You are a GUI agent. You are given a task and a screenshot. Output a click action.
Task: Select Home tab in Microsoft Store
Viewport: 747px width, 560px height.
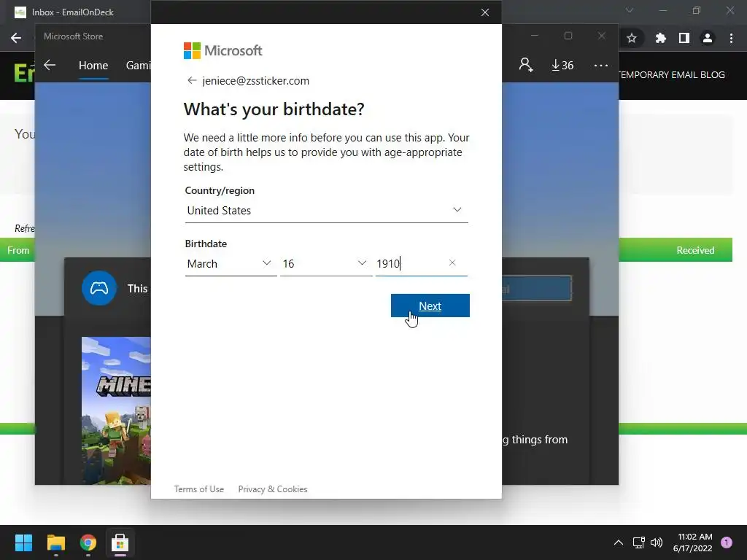93,65
